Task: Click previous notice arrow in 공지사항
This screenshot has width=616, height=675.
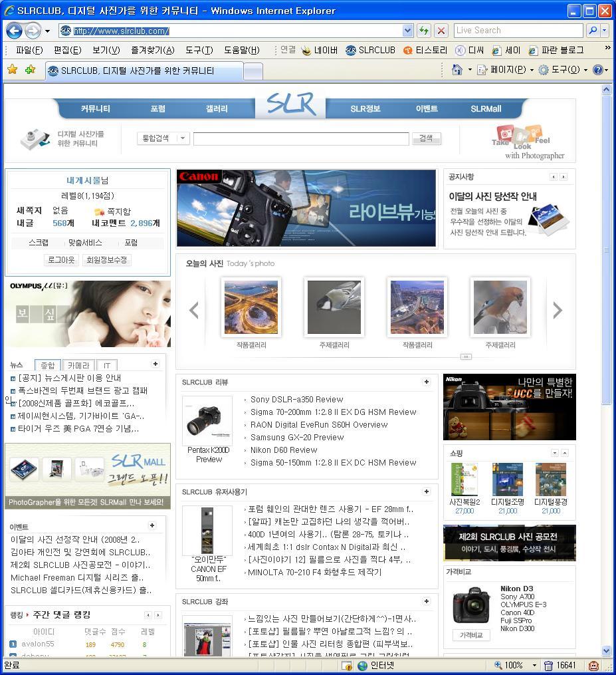Action: click(x=554, y=177)
